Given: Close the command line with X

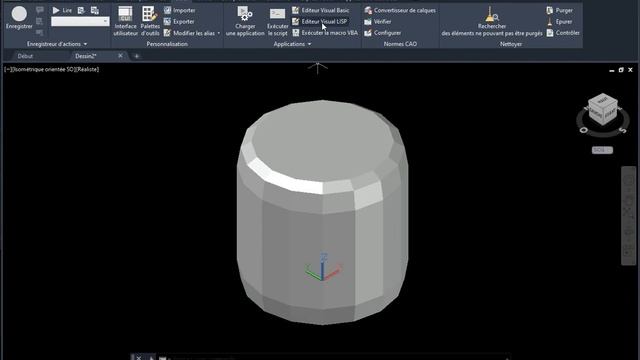Looking at the screenshot, I should [x=138, y=358].
